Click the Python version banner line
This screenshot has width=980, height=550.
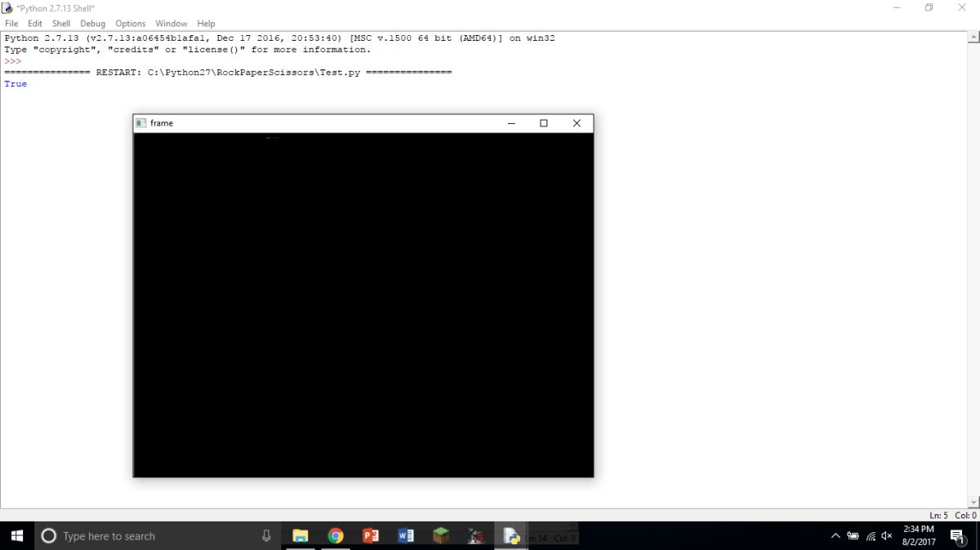279,38
